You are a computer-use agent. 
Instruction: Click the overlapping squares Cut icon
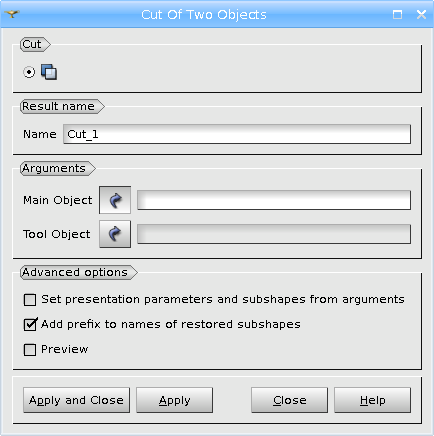[x=49, y=72]
